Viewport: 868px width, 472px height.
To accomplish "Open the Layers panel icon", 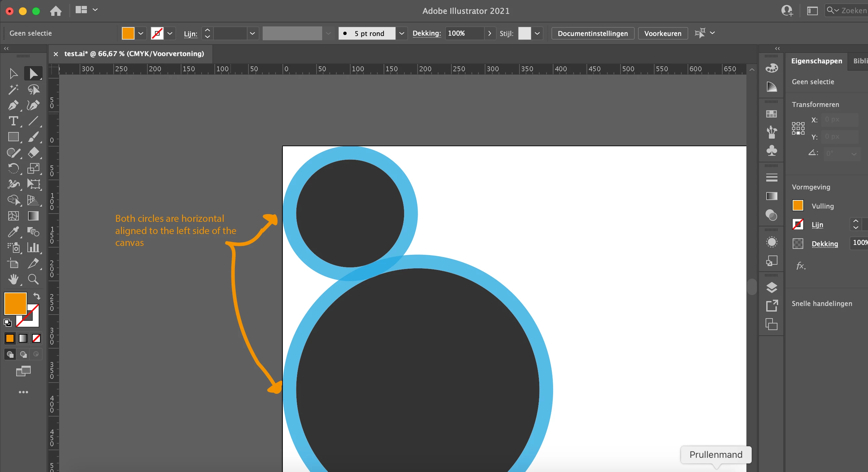I will [x=771, y=287].
